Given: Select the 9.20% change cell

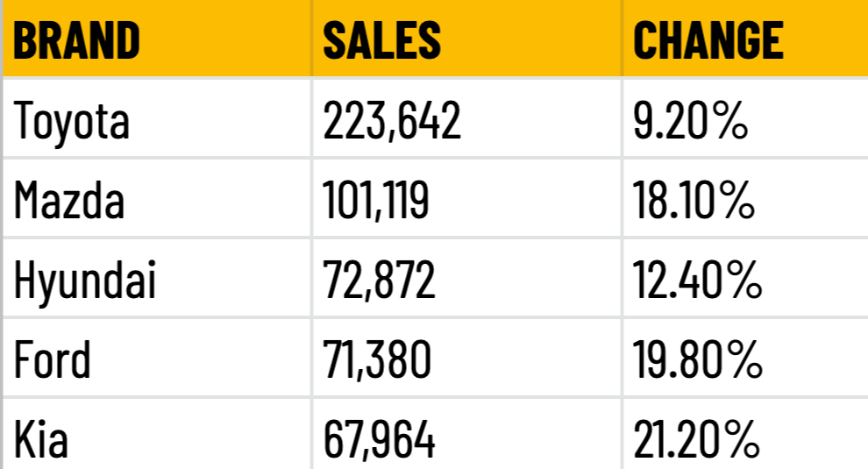Looking at the screenshot, I should click(745, 118).
